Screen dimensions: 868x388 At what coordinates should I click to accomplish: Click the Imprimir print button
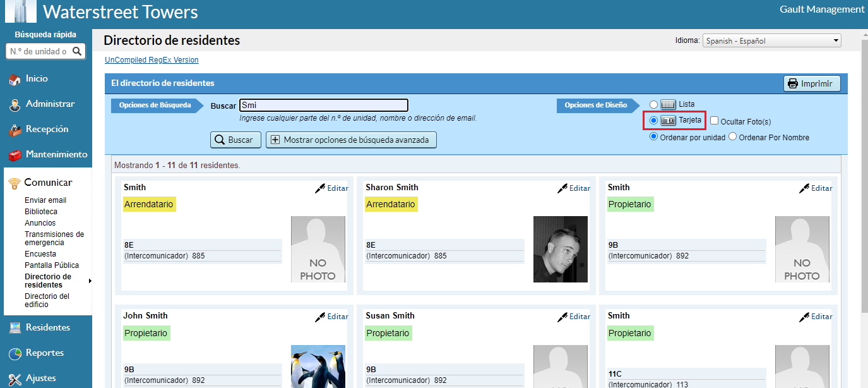tap(812, 83)
